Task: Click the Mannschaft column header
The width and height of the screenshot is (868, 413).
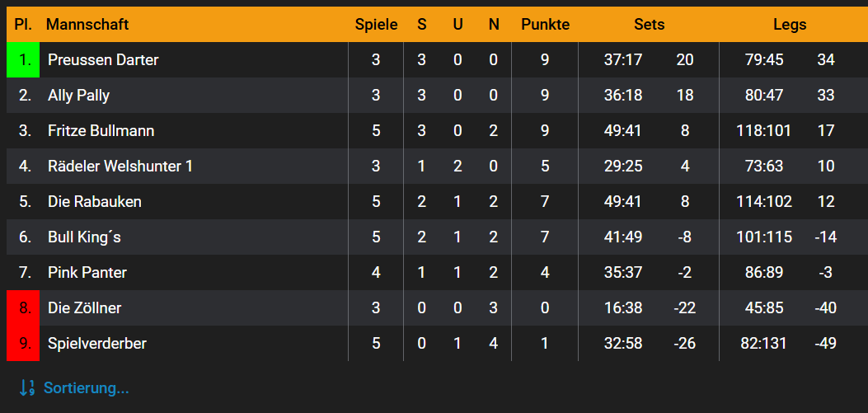Action: [x=87, y=25]
